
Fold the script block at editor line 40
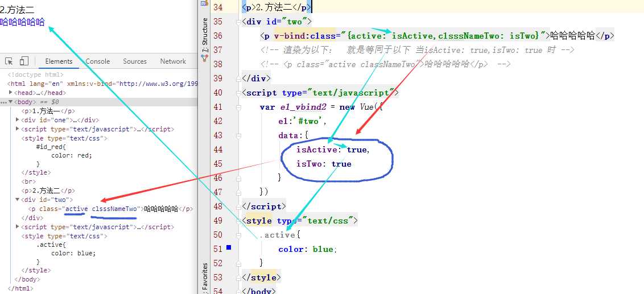click(x=239, y=93)
